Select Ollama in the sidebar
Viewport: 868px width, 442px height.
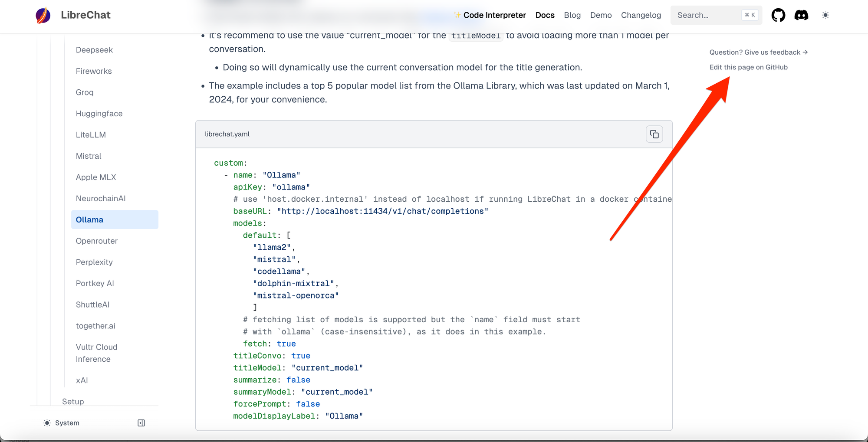[89, 219]
